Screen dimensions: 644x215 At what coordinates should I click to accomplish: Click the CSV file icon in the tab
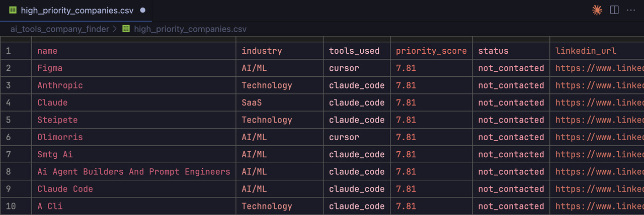[x=12, y=10]
